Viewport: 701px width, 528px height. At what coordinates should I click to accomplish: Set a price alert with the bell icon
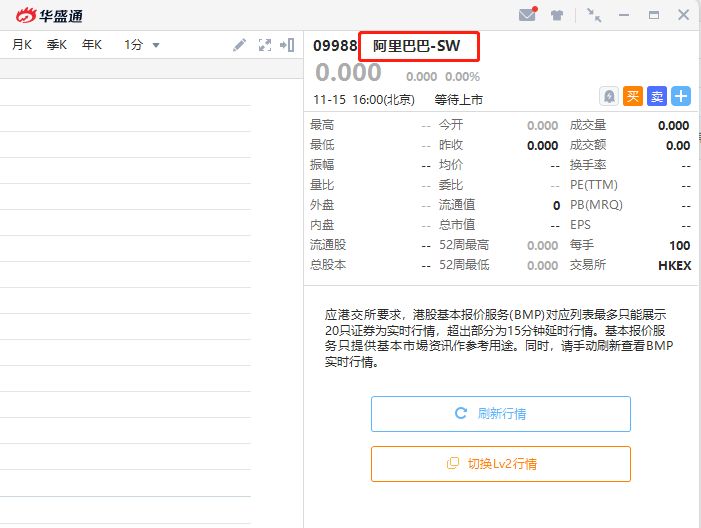(x=609, y=96)
